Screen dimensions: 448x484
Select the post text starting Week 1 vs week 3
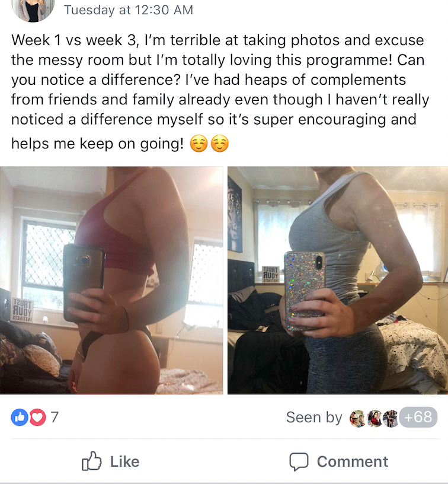(220, 92)
